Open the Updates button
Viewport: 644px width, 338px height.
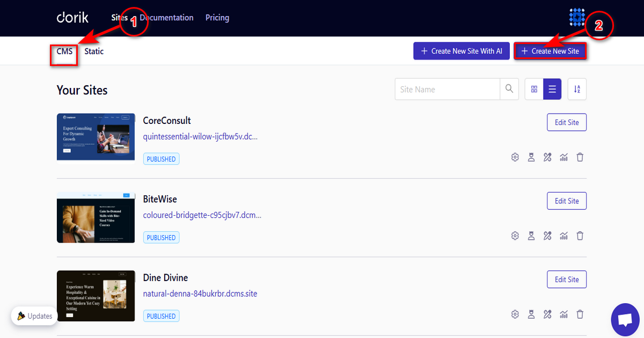pos(35,316)
